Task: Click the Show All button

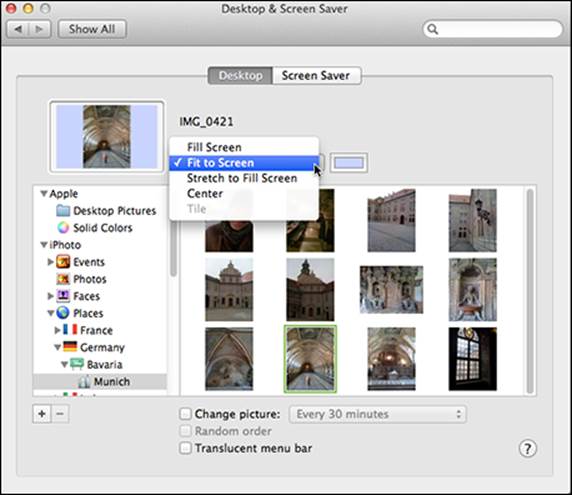Action: click(x=92, y=29)
